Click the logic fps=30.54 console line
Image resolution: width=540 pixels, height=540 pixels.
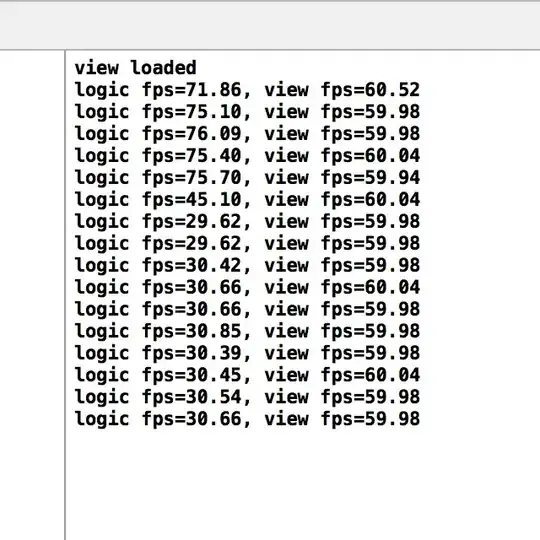click(x=247, y=397)
